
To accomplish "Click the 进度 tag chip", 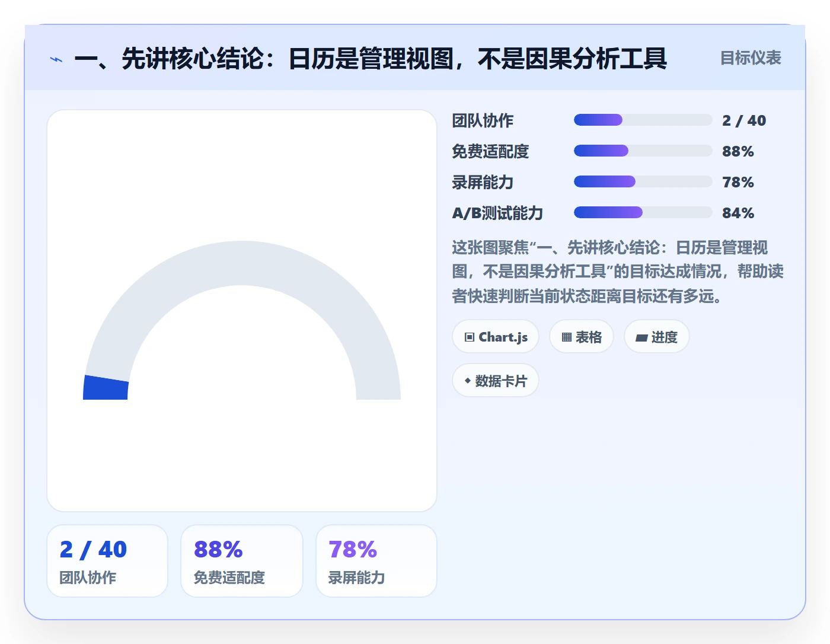I will (x=657, y=337).
